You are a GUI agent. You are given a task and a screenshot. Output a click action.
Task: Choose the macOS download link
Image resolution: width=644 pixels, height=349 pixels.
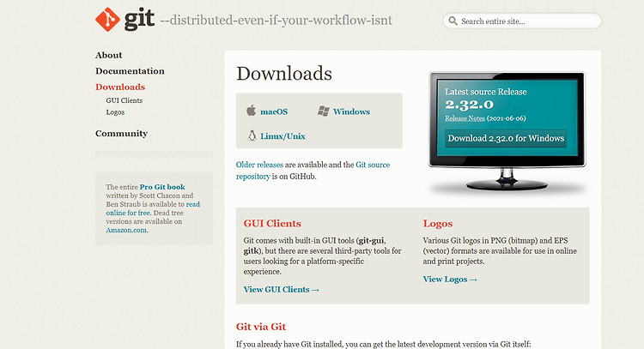tap(274, 111)
